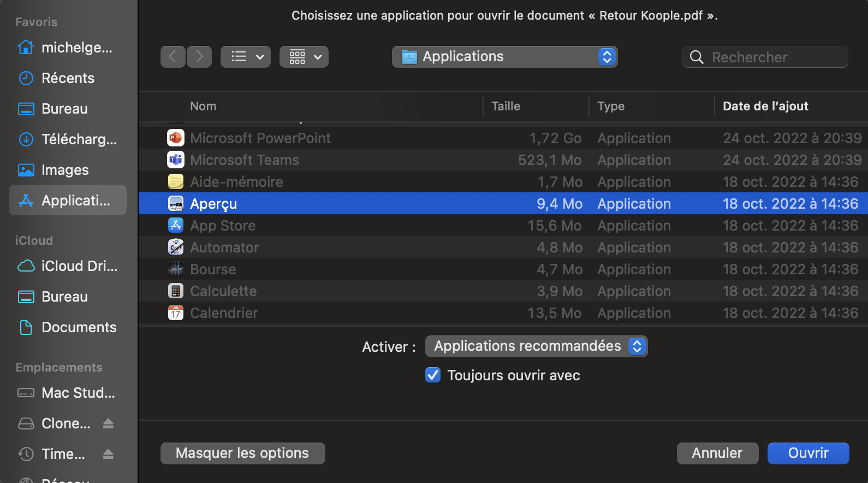Screen dimensions: 868x483
Task: Expand the Applications recommandées dropdown
Action: point(536,346)
